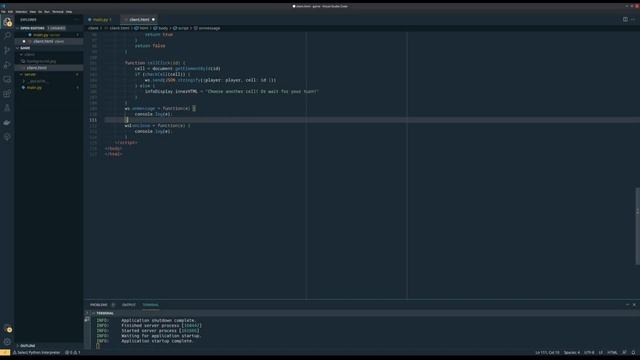Image resolution: width=640 pixels, height=360 pixels.
Task: Click the remote indicator in status bar
Action: 5,353
